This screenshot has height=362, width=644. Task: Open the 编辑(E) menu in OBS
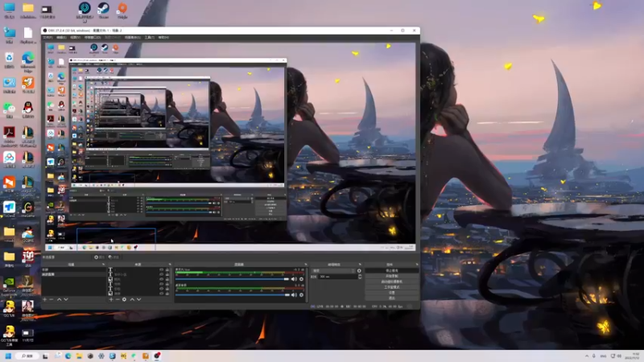[62, 37]
